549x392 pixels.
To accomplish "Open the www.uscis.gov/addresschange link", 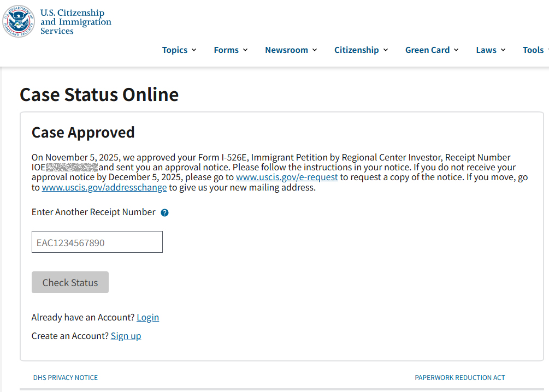I will click(x=104, y=188).
